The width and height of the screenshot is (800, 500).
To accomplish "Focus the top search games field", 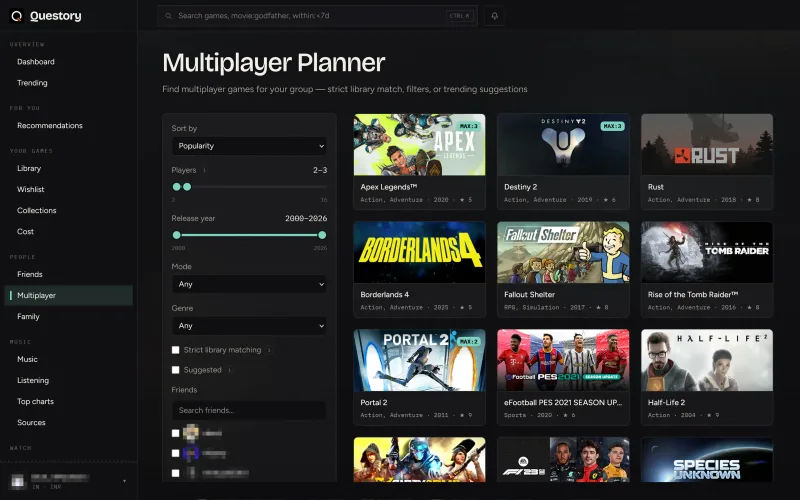I will coord(317,16).
